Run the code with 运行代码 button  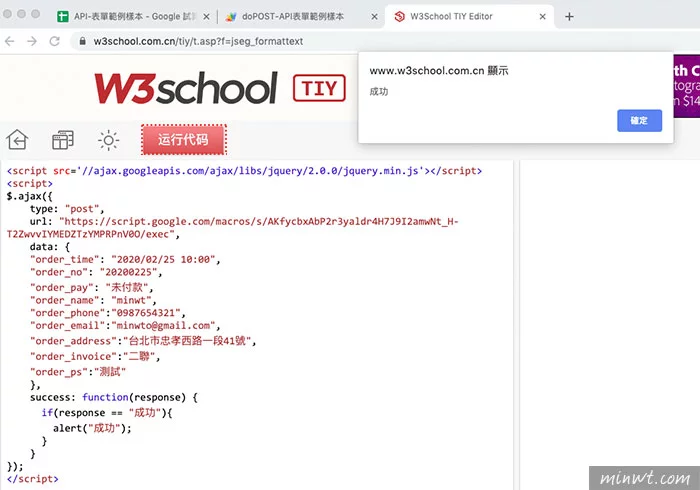pos(183,140)
